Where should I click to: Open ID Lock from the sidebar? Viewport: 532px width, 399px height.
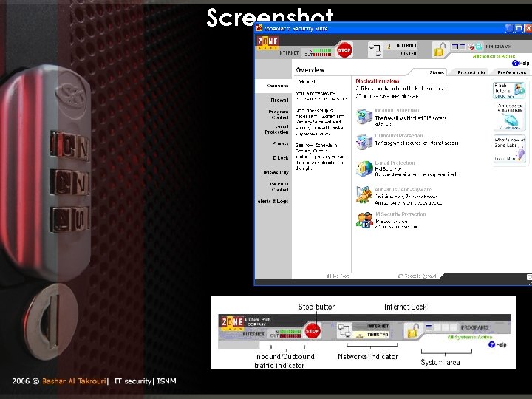pos(280,158)
